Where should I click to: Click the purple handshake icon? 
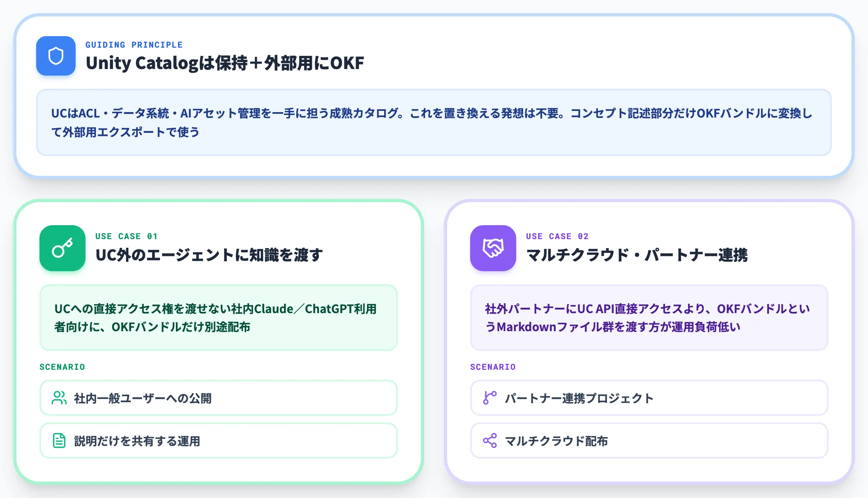[493, 248]
